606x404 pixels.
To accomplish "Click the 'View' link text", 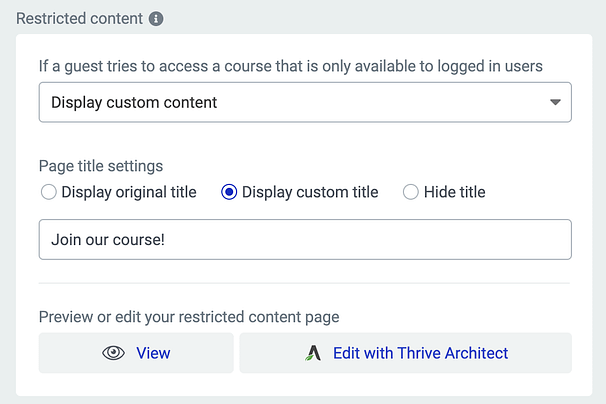I will coord(153,353).
